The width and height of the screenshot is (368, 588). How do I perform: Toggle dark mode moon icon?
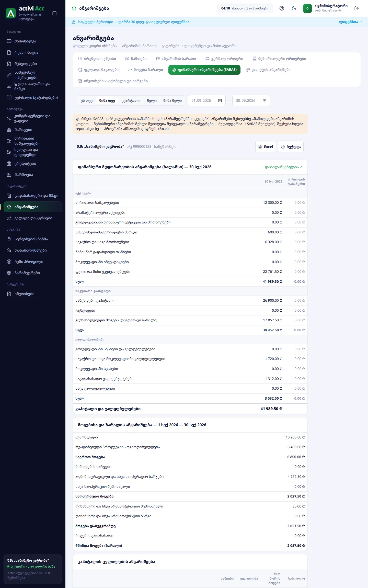coord(294,8)
